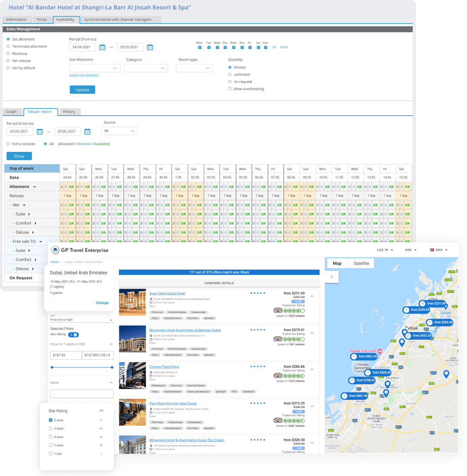The height and width of the screenshot is (476, 467).
Task: Switch to the History tab
Action: [x=69, y=112]
